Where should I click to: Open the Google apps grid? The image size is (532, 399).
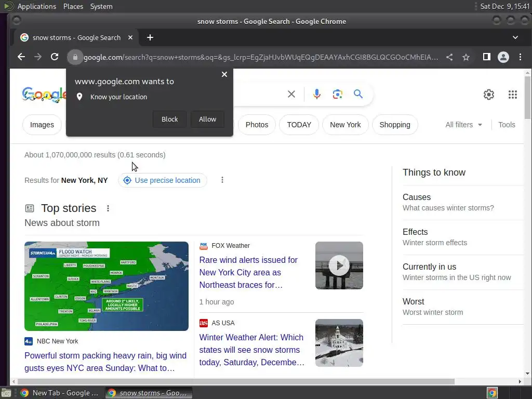(x=513, y=95)
